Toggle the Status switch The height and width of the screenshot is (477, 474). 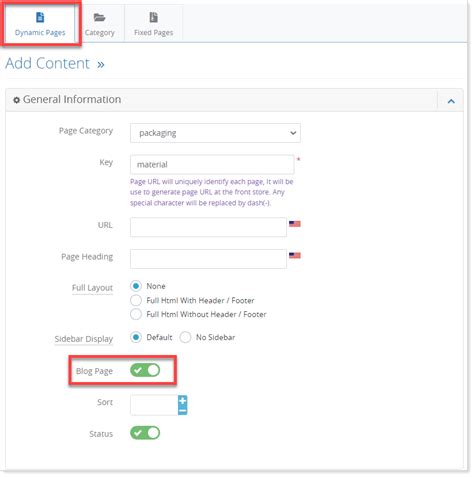click(145, 433)
